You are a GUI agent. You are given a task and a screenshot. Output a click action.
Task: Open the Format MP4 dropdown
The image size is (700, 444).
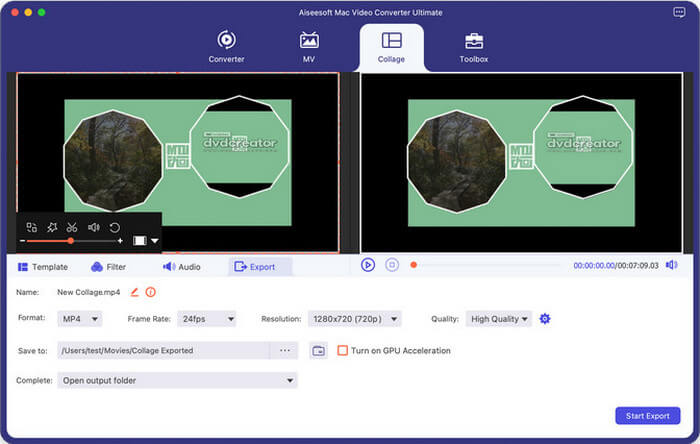coord(80,319)
